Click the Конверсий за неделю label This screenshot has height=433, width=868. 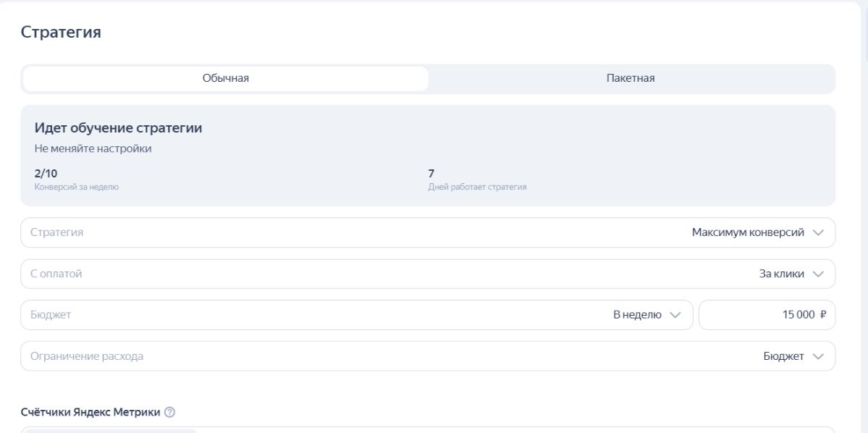point(77,187)
